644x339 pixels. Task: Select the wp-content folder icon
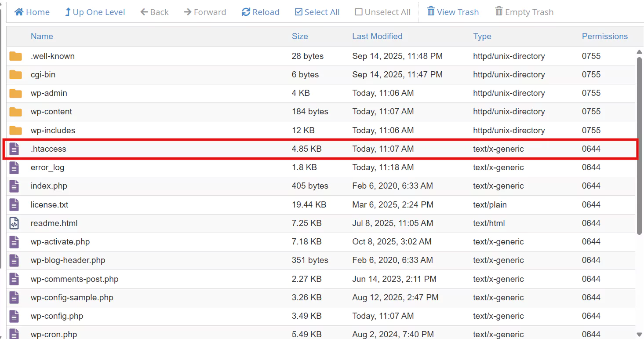tap(15, 112)
